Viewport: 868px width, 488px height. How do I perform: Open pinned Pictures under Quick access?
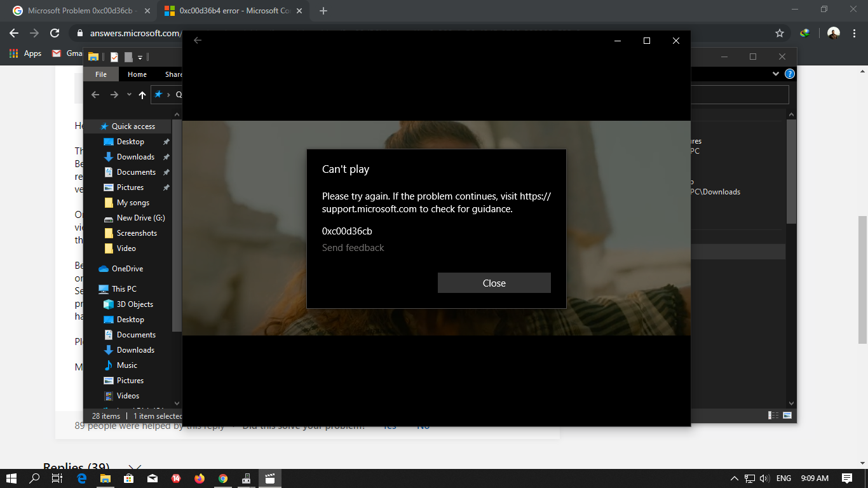pyautogui.click(x=130, y=187)
